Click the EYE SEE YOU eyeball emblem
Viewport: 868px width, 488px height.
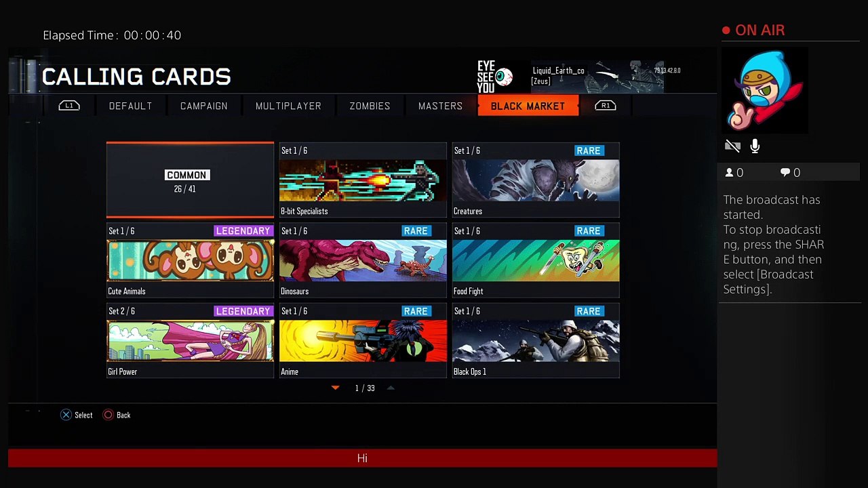(x=496, y=77)
